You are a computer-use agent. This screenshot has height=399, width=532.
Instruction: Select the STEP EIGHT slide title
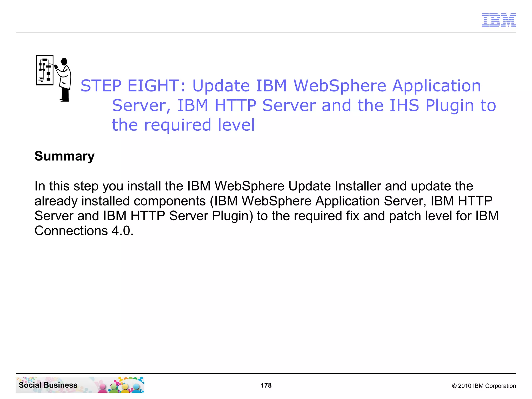pyautogui.click(x=288, y=105)
